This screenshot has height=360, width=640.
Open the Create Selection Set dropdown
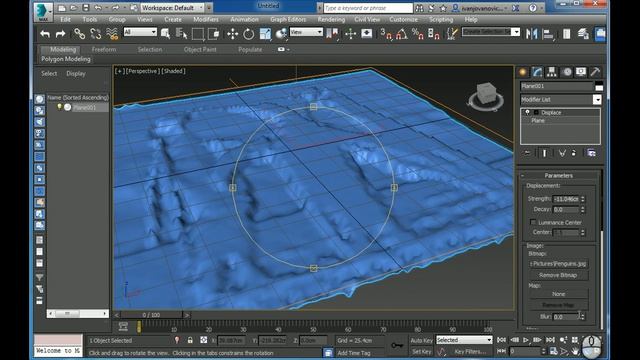pos(491,32)
